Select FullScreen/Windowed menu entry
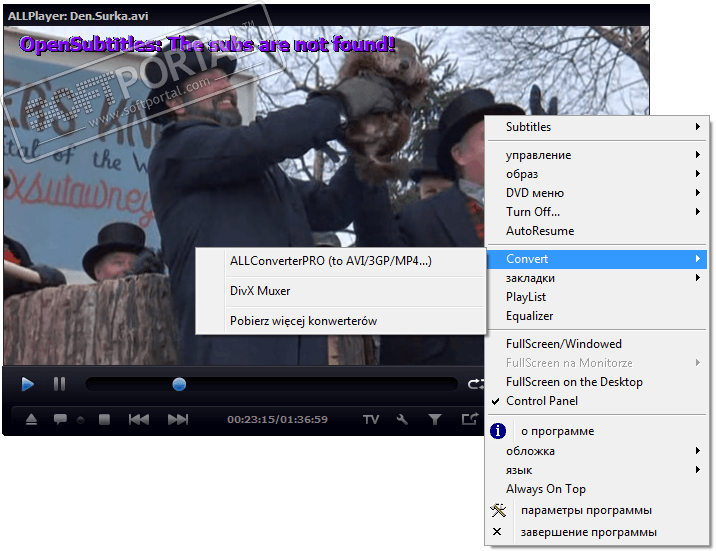Screen dimensions: 716x551 [x=597, y=344]
